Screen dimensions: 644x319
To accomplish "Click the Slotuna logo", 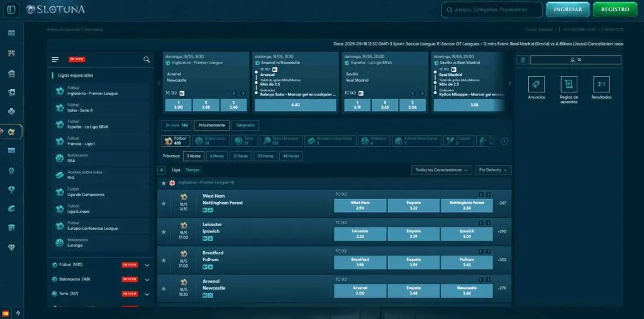I will pyautogui.click(x=55, y=9).
